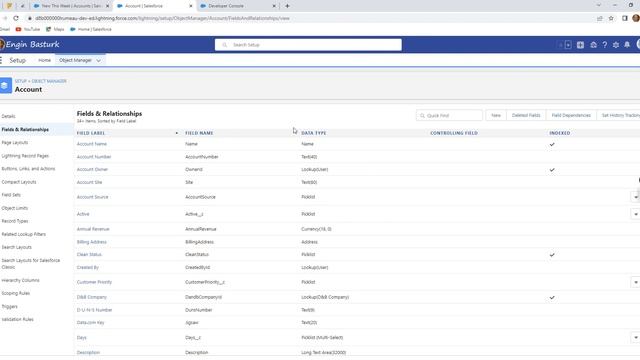Select Details in the left sidebar
This screenshot has height=360, width=640.
coord(9,117)
